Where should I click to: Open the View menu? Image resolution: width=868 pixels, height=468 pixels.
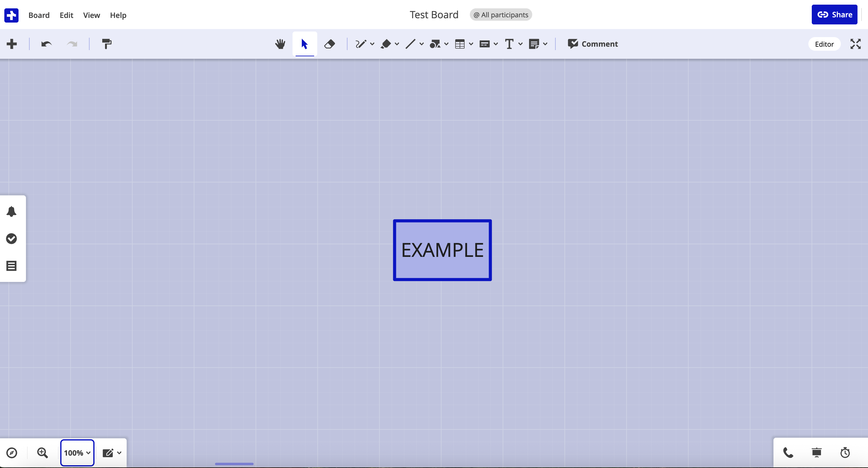point(91,15)
